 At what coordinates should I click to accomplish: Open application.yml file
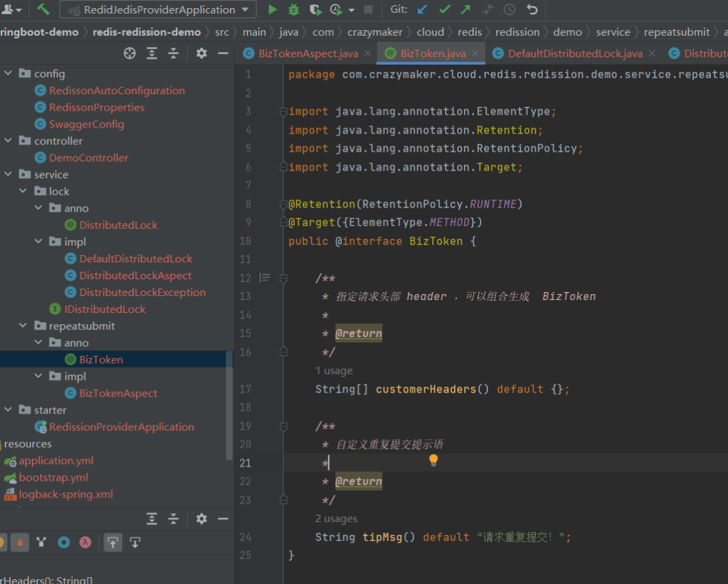click(56, 461)
